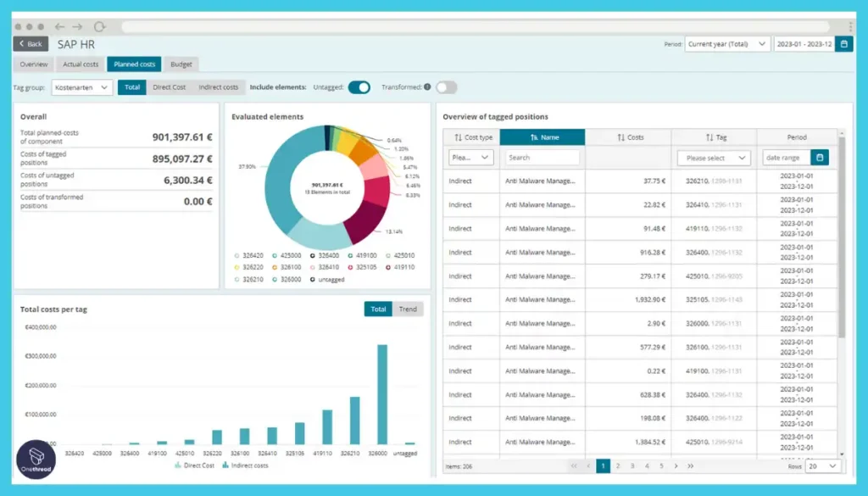Open the Rows per page dropdown

(821, 466)
